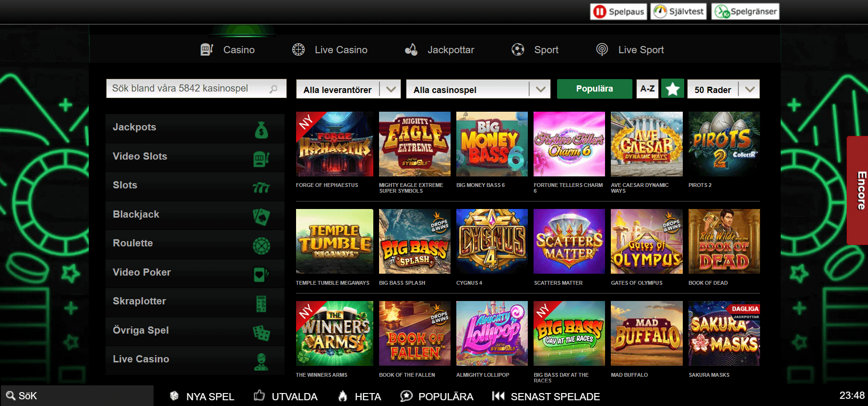
Task: Click the triple sevens Slots icon
Action: (262, 187)
